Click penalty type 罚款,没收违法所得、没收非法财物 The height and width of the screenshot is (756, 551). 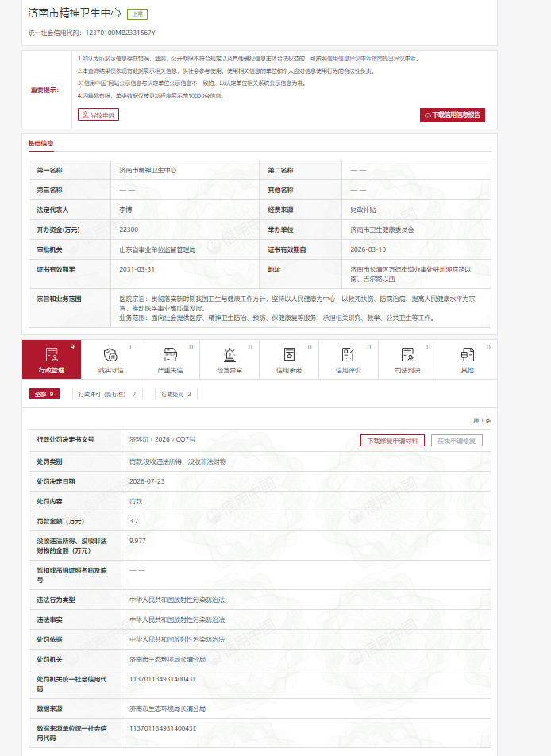pyautogui.click(x=177, y=461)
